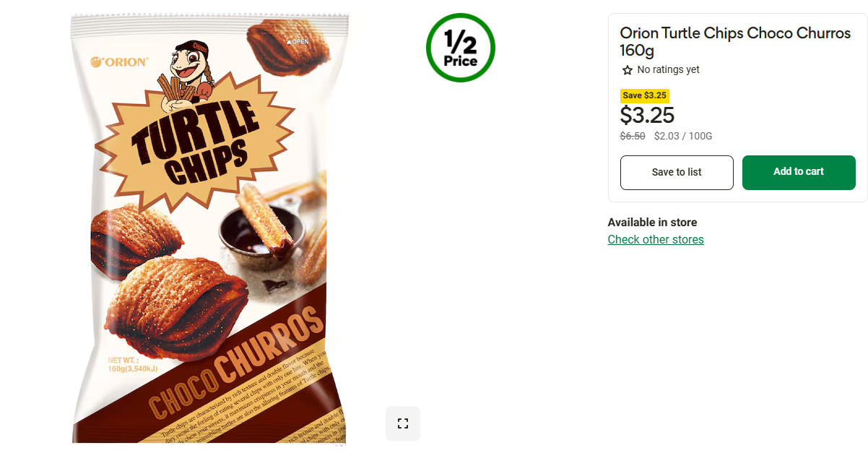Open the Check other stores link
This screenshot has width=868, height=469.
point(655,239)
